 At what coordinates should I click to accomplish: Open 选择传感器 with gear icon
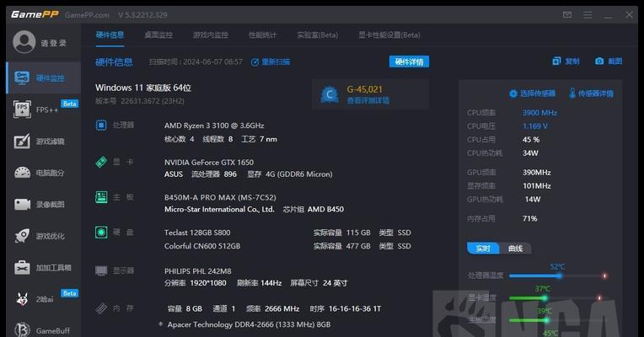coord(532,94)
